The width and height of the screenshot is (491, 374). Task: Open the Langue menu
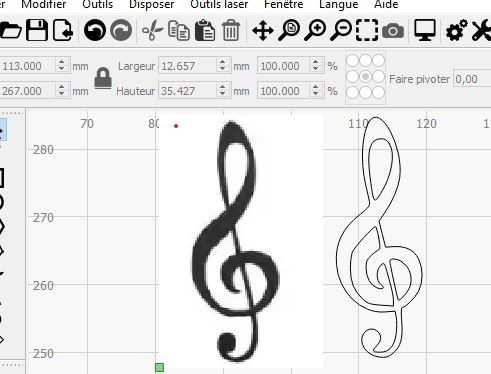point(339,4)
